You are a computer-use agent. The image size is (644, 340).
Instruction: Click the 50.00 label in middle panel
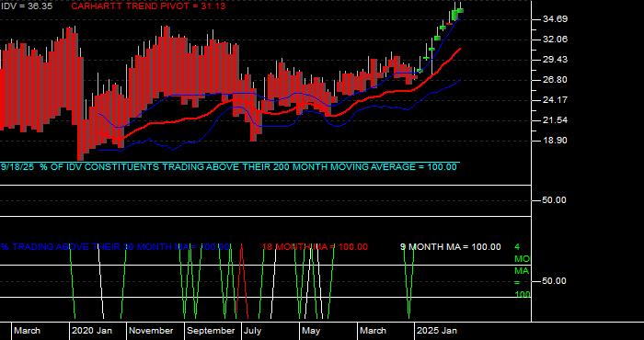click(555, 200)
